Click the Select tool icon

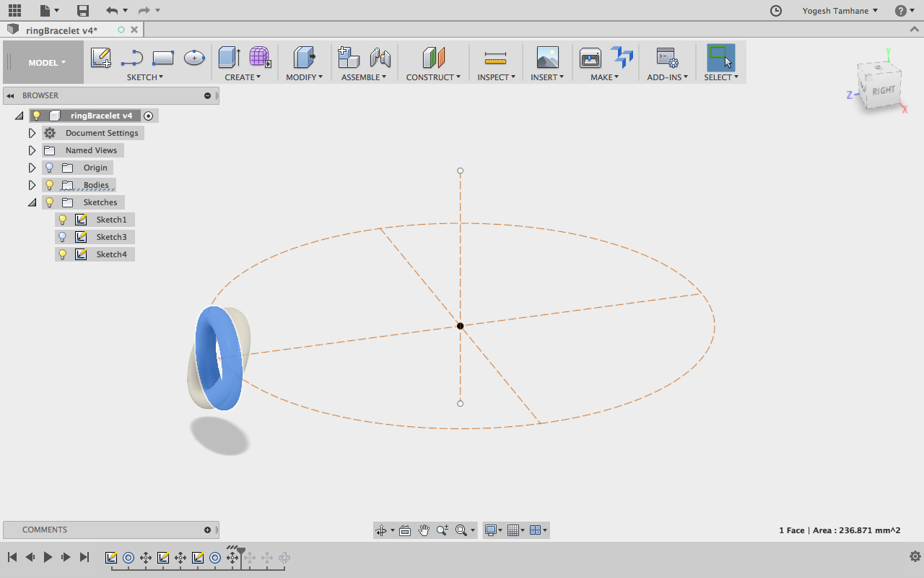(x=720, y=58)
